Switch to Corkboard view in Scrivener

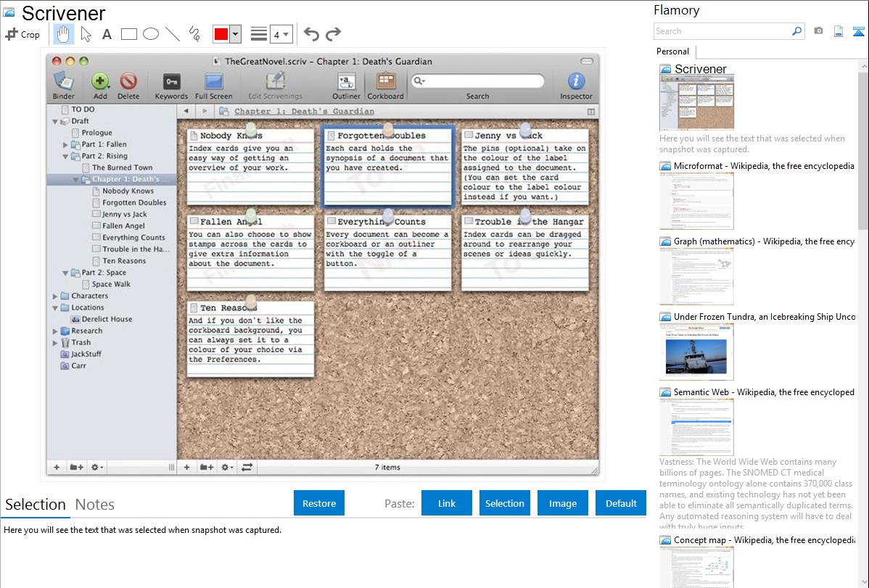coord(386,82)
